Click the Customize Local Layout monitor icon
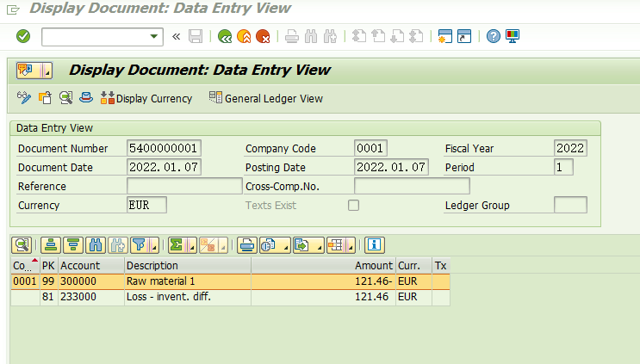 pos(513,36)
